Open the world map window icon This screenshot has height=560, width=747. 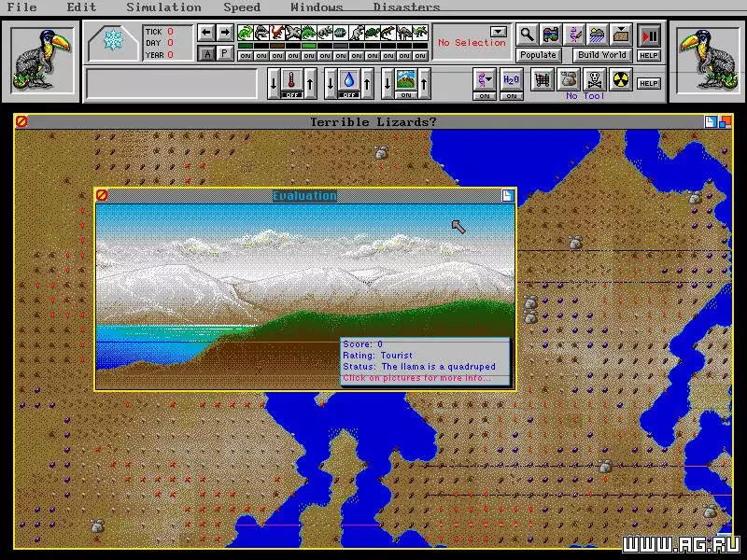[550, 35]
